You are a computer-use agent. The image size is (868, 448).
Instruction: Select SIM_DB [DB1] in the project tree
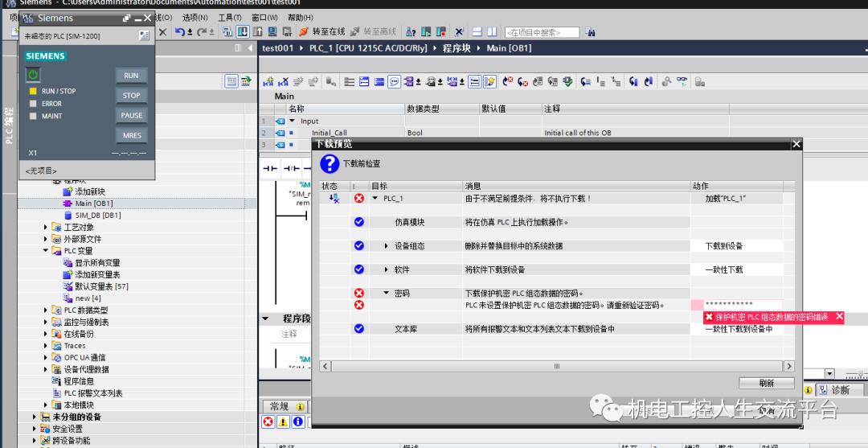click(97, 215)
